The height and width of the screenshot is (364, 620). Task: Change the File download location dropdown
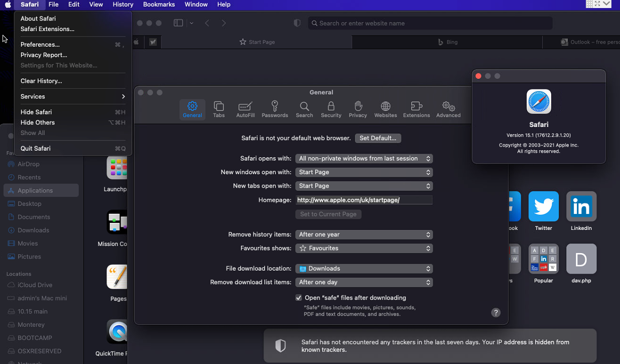tap(364, 269)
